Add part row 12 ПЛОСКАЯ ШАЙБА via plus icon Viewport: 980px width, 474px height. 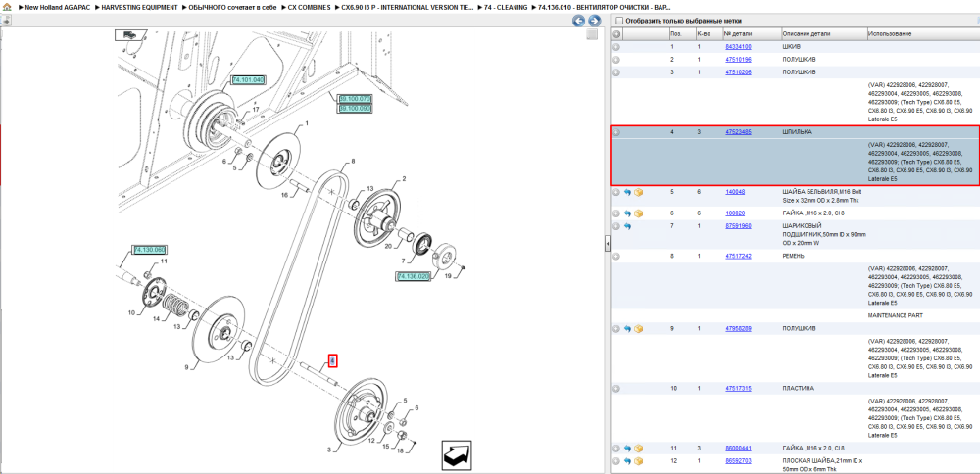tap(616, 461)
